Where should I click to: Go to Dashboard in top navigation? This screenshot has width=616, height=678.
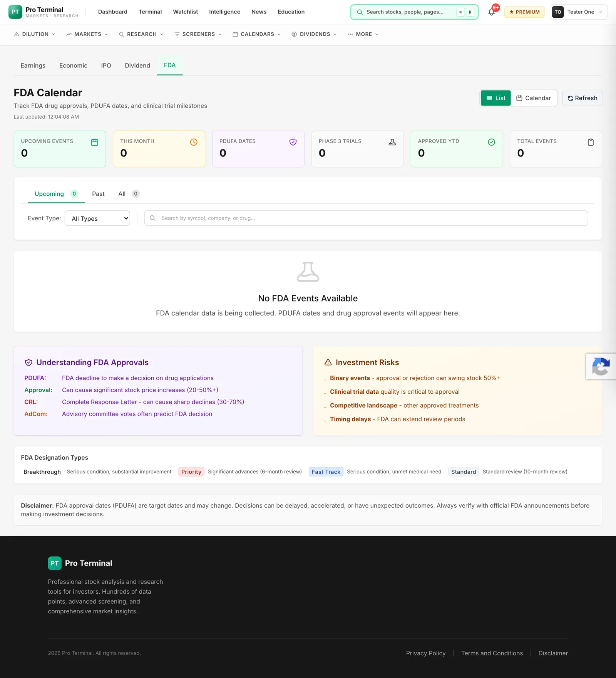click(113, 12)
